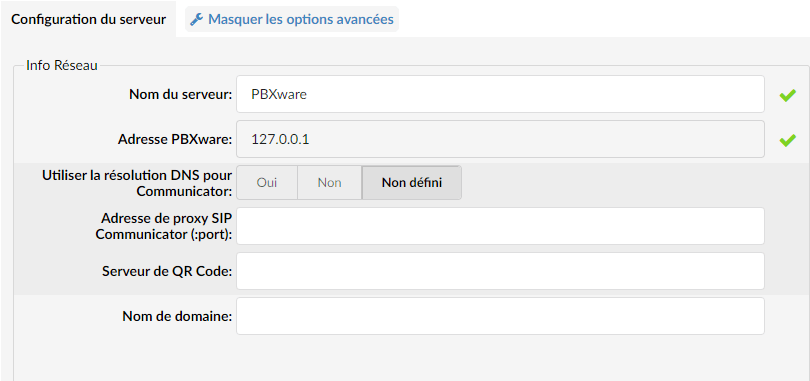The width and height of the screenshot is (810, 381).
Task: Click green checkmark next to Adresse PBXware
Action: point(787,140)
